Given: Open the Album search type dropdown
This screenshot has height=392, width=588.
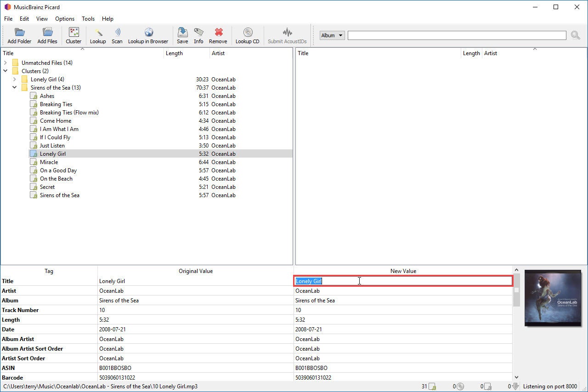Looking at the screenshot, I should click(x=332, y=35).
